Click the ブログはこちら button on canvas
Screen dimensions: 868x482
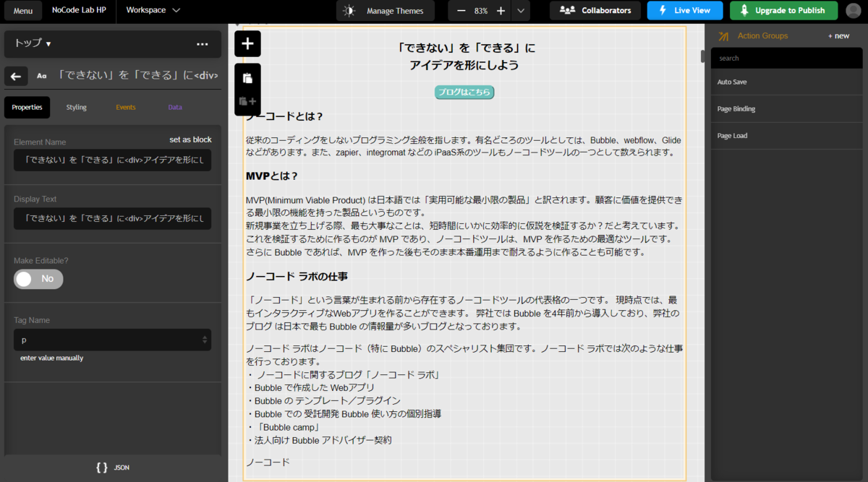464,92
